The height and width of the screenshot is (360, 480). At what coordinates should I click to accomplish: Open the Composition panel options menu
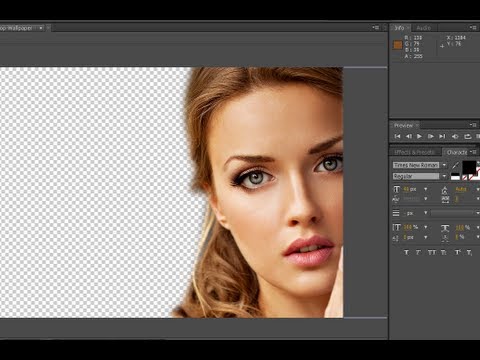[376, 28]
